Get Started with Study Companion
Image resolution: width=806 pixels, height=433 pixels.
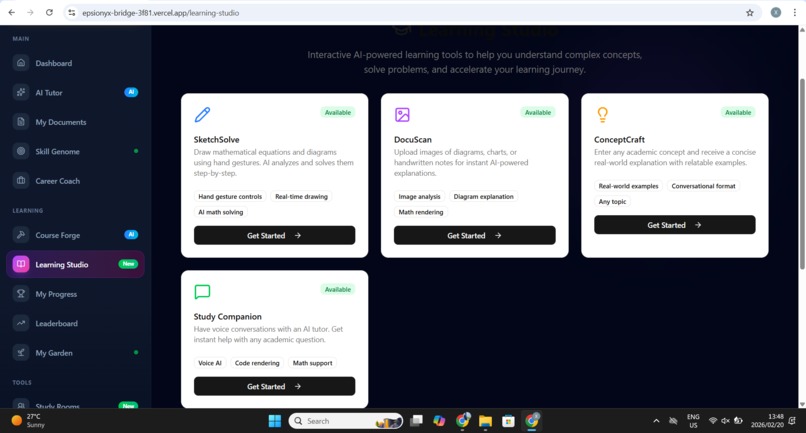click(x=274, y=386)
